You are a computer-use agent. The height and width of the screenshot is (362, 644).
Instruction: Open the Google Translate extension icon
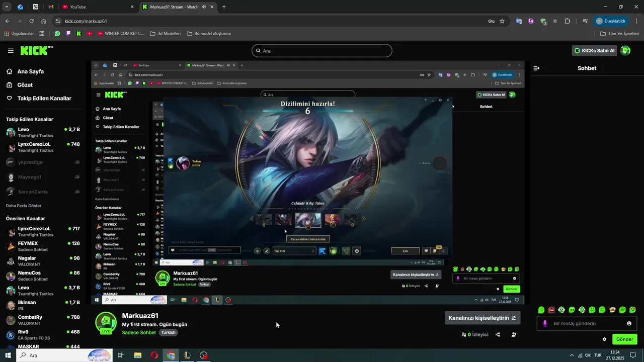519,21
